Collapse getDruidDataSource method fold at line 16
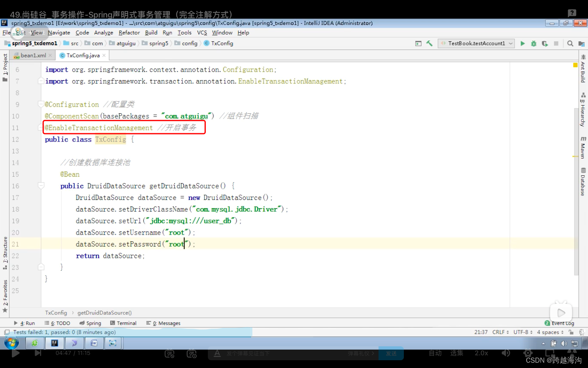 tap(41, 186)
